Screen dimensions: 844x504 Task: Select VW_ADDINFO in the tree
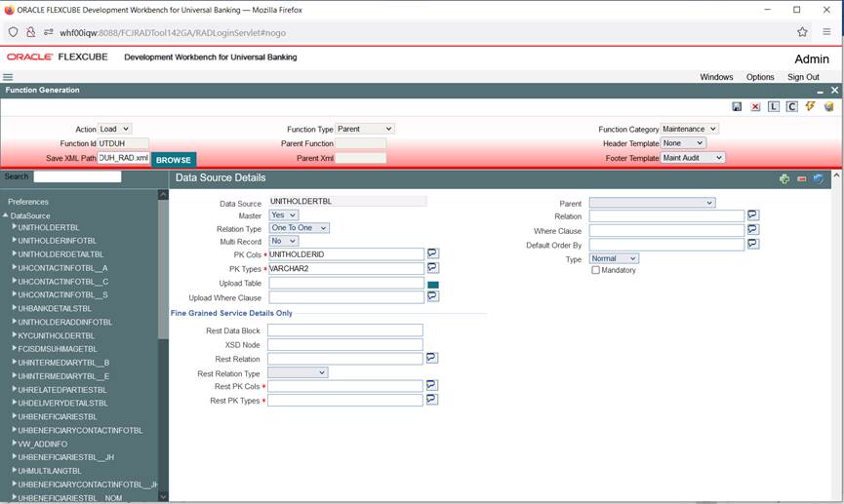43,444
